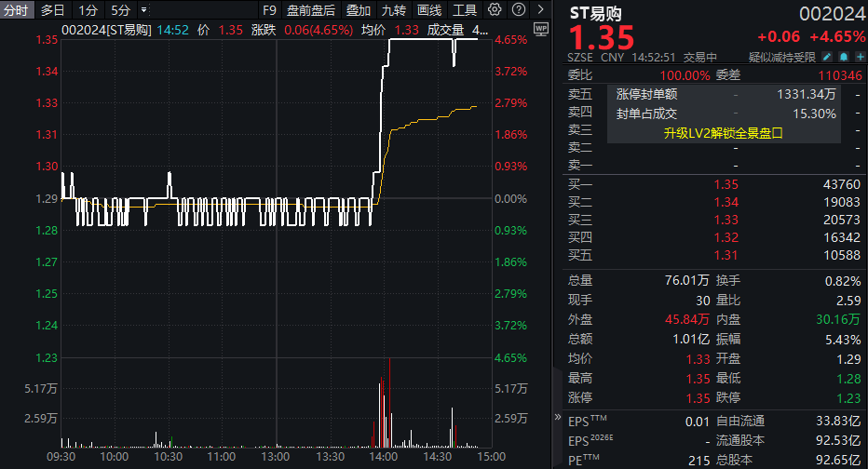Toggle 盘前盘后 pre/post market display

click(x=311, y=10)
